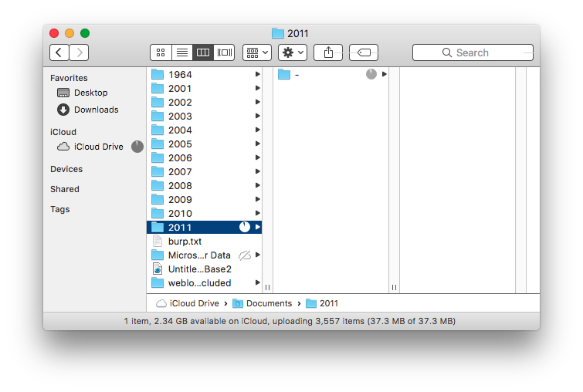Switch to Cover Flow view

(224, 52)
